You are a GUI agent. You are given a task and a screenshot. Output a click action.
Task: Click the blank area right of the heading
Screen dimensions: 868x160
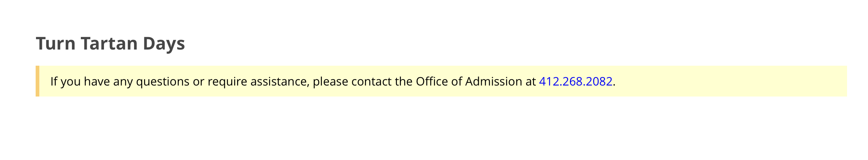(514, 43)
